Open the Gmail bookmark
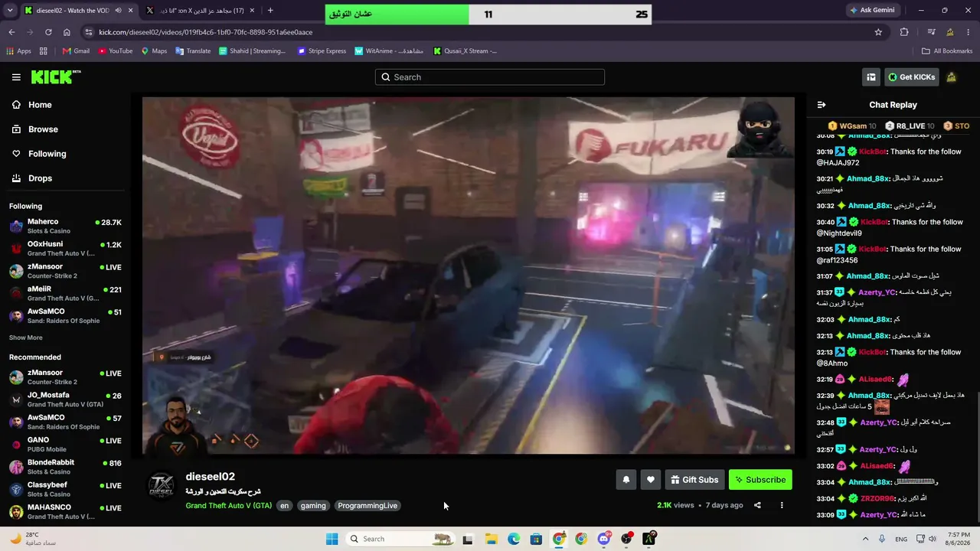 click(x=76, y=51)
